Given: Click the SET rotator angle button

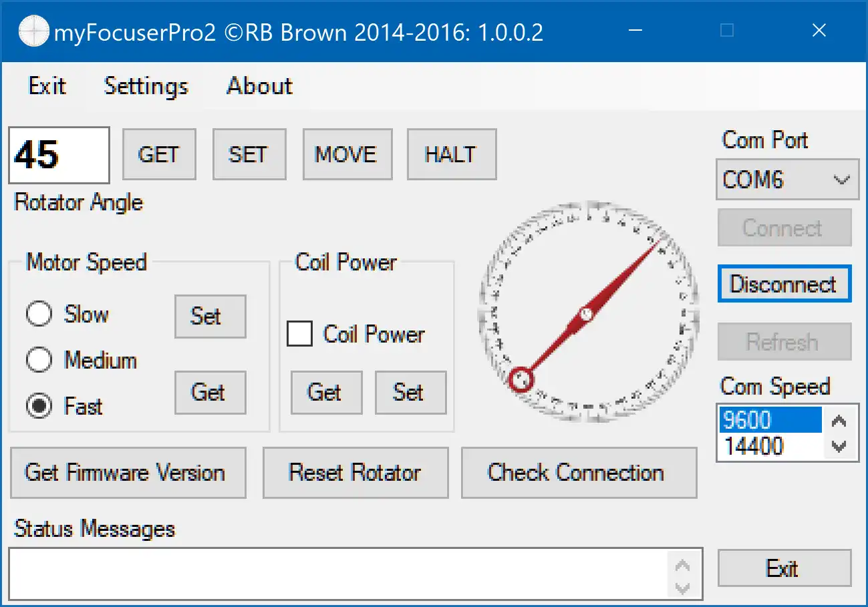Looking at the screenshot, I should pyautogui.click(x=249, y=154).
